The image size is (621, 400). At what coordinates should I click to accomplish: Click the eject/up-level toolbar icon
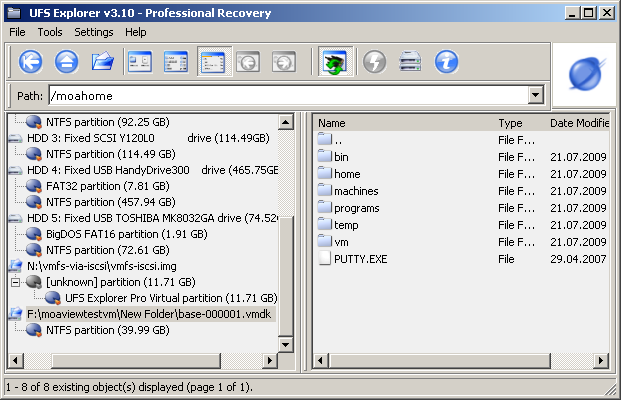[66, 62]
